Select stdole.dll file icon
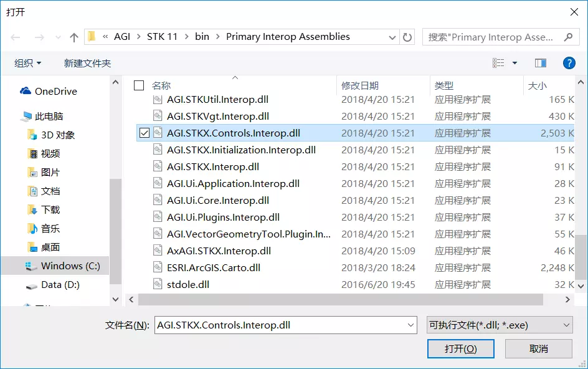Screen dimensions: 588x369 click(x=158, y=284)
